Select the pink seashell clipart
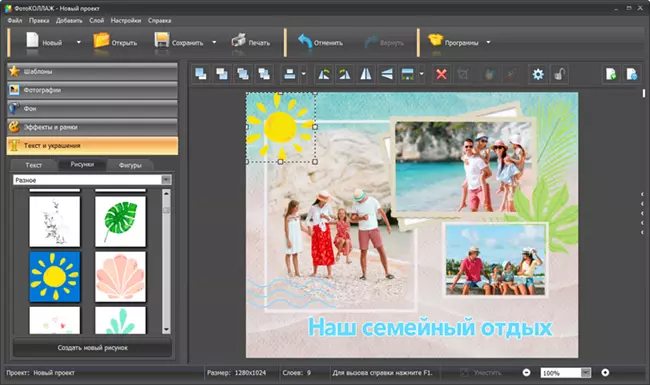Viewport: 650px width, 385px height. click(x=120, y=277)
